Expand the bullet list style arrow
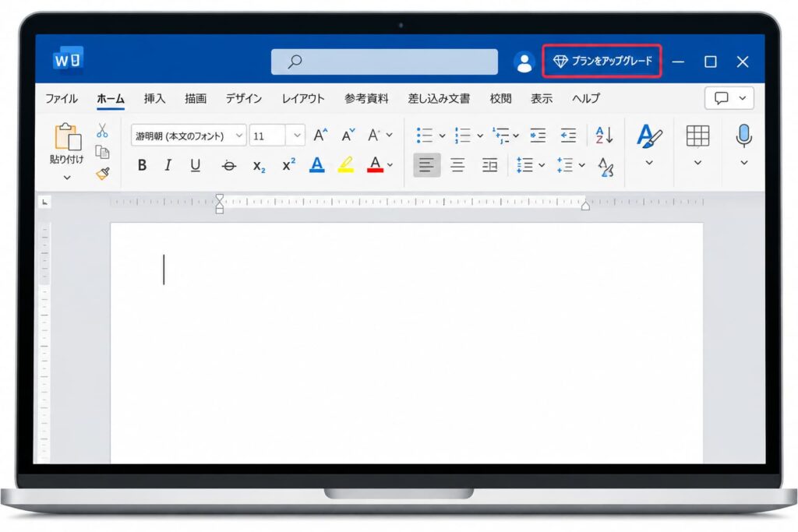This screenshot has height=532, width=798. pyautogui.click(x=442, y=136)
